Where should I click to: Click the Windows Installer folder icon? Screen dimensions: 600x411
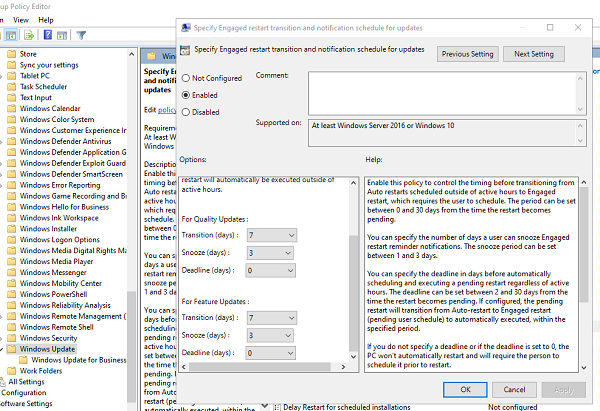coord(12,228)
